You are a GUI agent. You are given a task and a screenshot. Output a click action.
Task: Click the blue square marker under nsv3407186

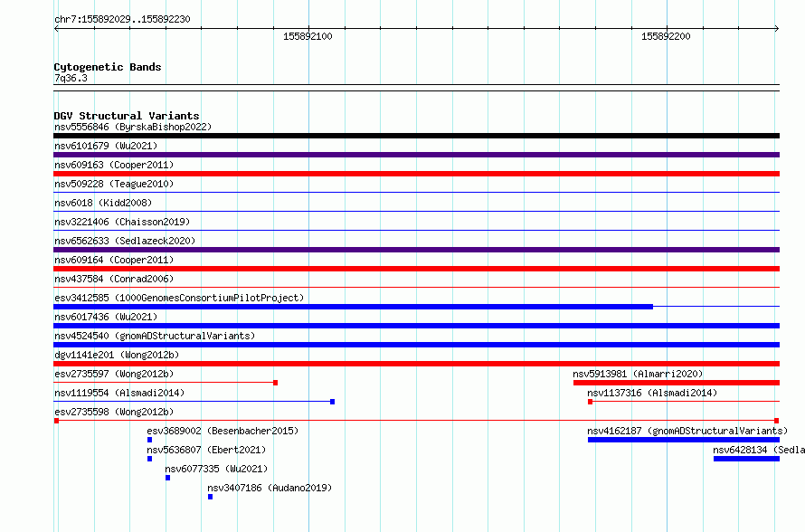(x=211, y=497)
